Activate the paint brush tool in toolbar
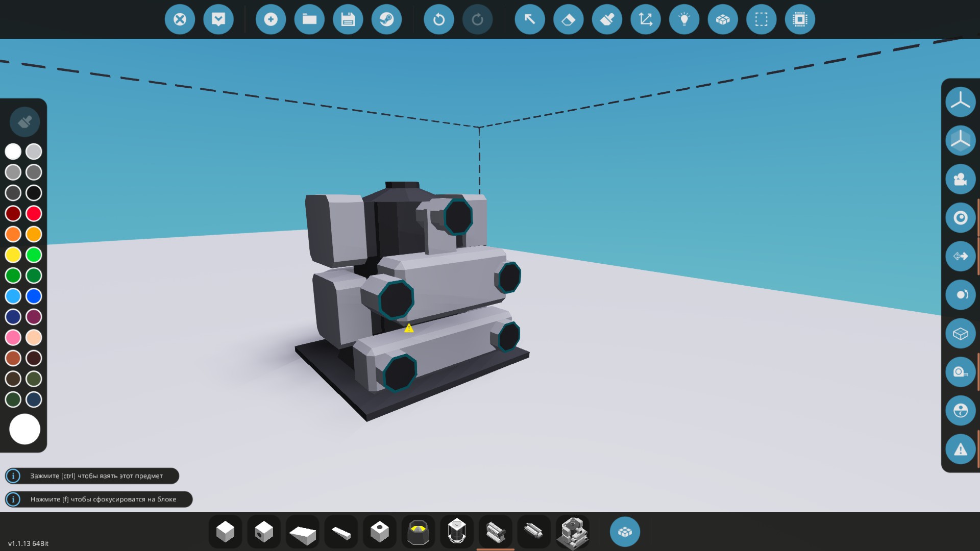Image resolution: width=980 pixels, height=551 pixels. [607, 19]
